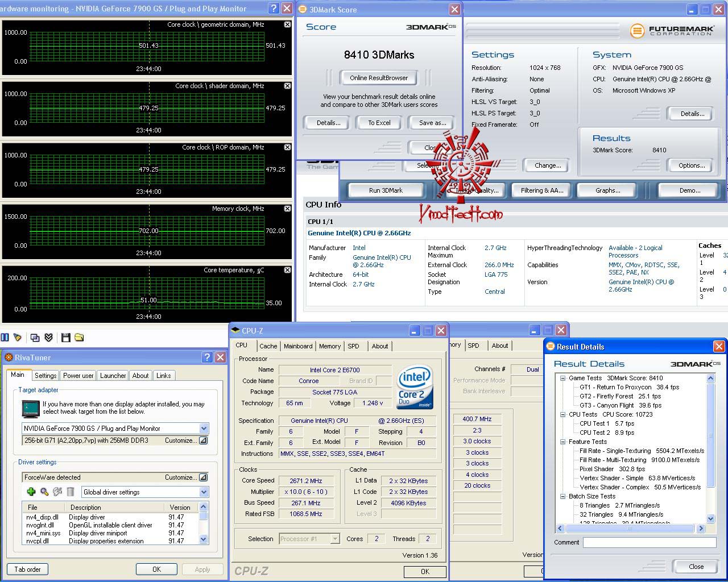Click the yellow folder icon in monitoring toolbar
The width and height of the screenshot is (728, 582).
(79, 338)
